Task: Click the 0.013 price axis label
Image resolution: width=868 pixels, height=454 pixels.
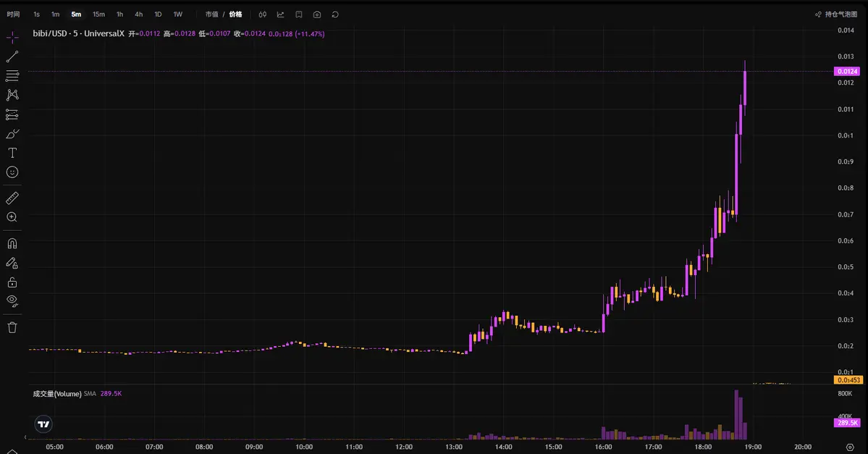Action: pos(846,56)
